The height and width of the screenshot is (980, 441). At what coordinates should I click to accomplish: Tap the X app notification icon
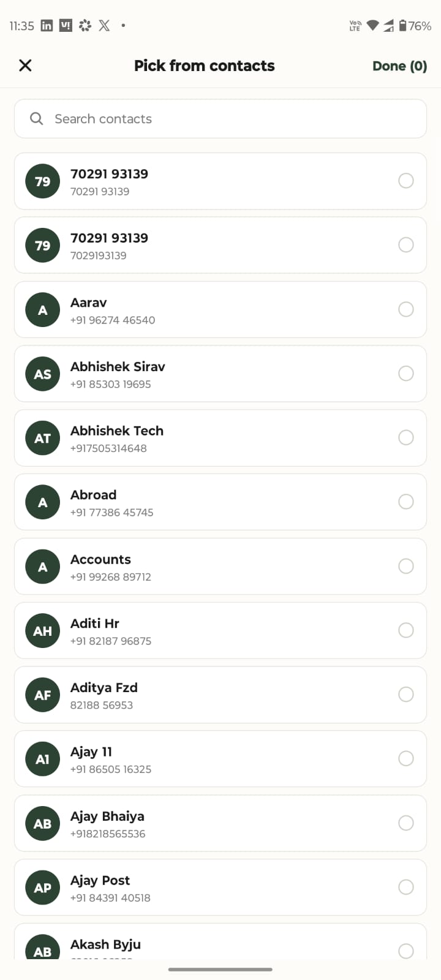tap(105, 25)
